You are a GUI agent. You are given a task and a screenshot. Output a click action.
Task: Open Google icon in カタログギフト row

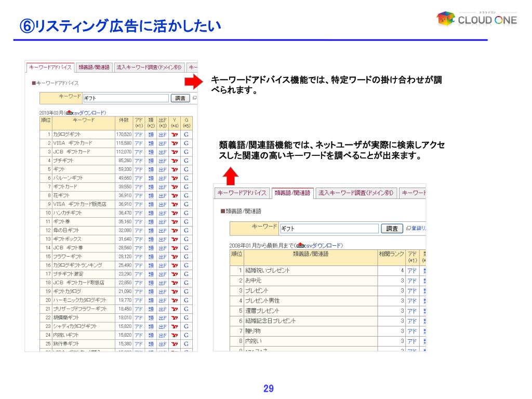pyautogui.click(x=187, y=135)
